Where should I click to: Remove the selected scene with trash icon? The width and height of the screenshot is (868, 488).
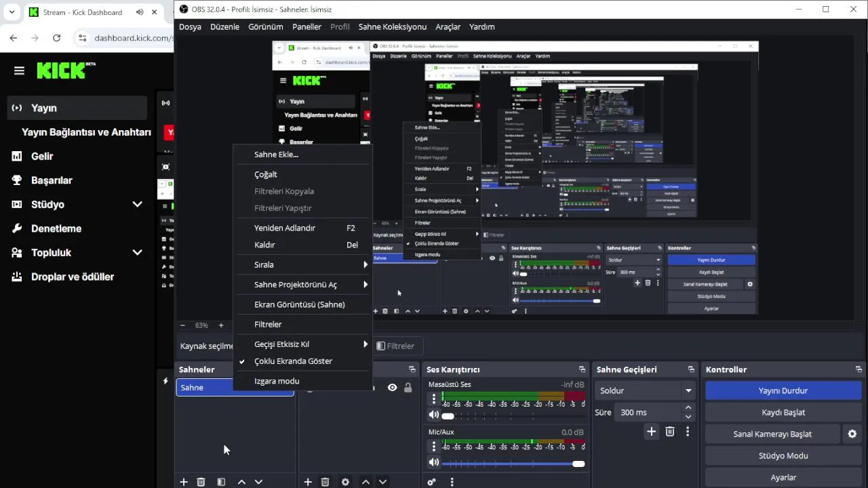[x=201, y=482]
